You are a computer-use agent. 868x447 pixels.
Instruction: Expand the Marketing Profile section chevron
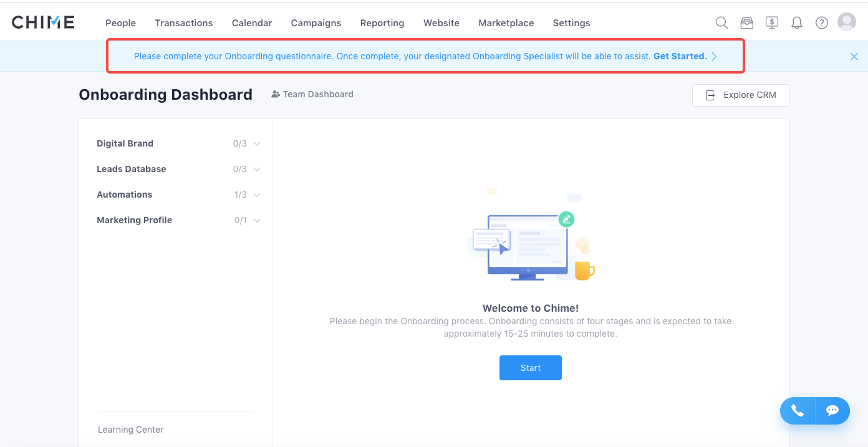click(x=257, y=221)
